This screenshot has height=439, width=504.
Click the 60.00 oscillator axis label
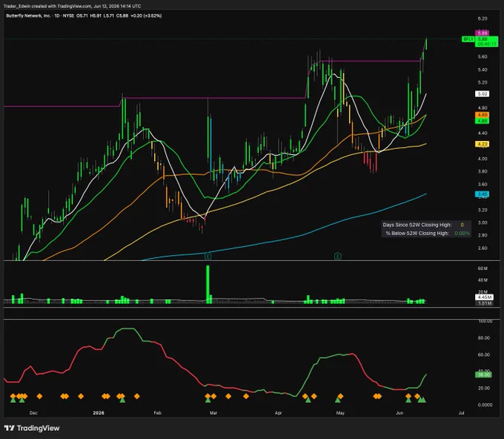[x=484, y=354]
